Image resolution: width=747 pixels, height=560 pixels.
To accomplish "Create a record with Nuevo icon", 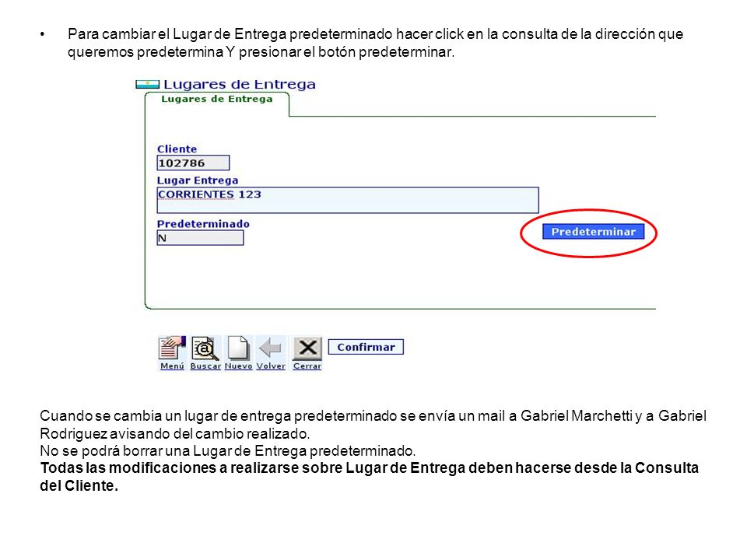I will (238, 348).
